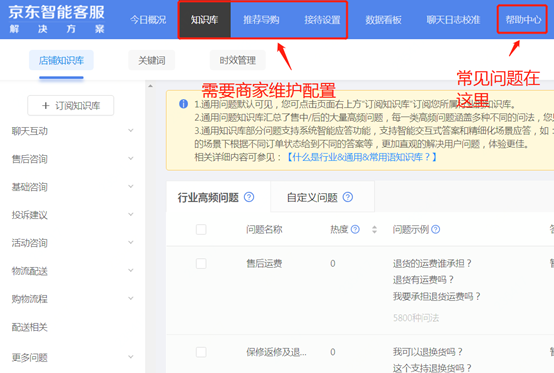Click the 售后运费 question name
This screenshot has width=554, height=373.
(264, 264)
